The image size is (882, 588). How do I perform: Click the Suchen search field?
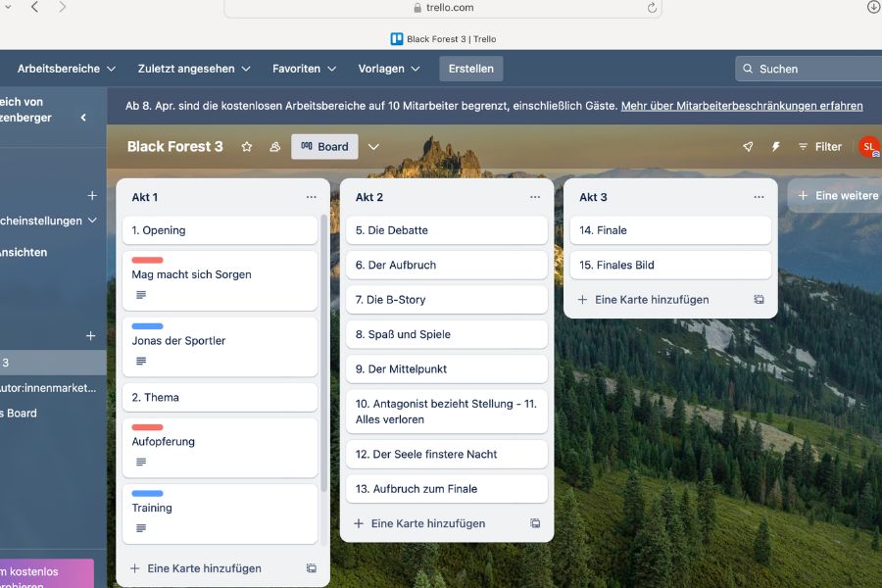point(813,69)
